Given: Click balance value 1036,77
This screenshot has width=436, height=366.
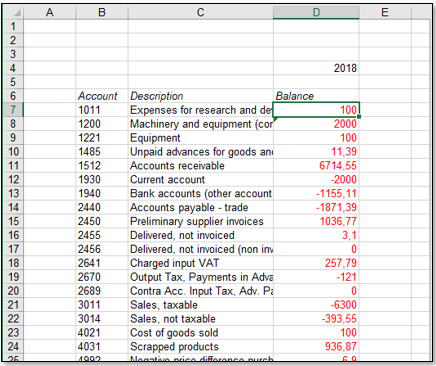Looking at the screenshot, I should [316, 221].
